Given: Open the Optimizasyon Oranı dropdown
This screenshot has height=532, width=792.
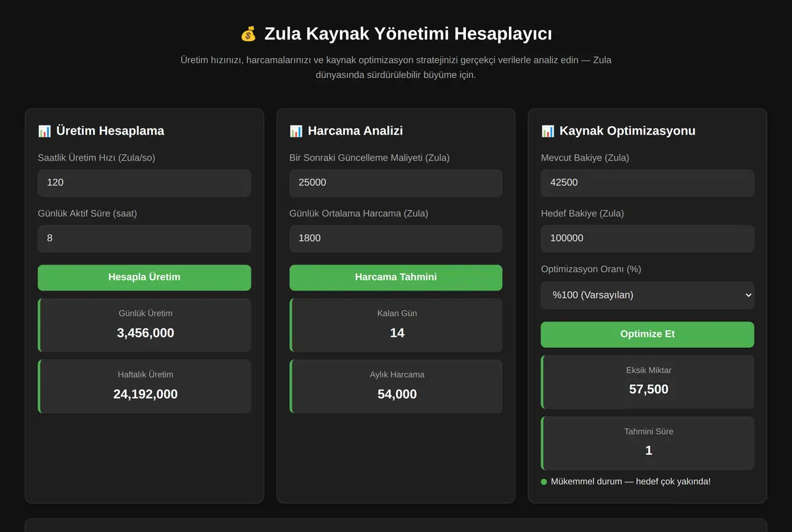Looking at the screenshot, I should 647,295.
